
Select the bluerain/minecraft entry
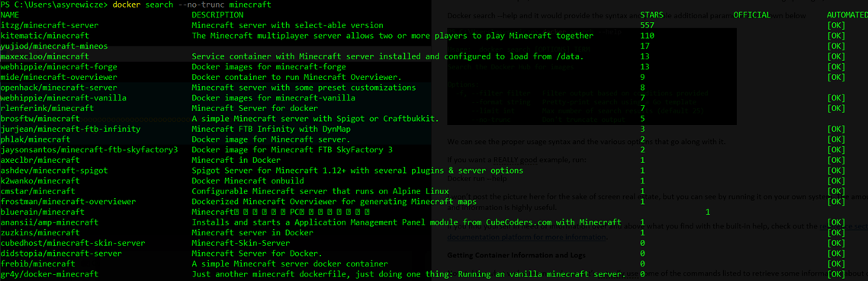(43, 212)
